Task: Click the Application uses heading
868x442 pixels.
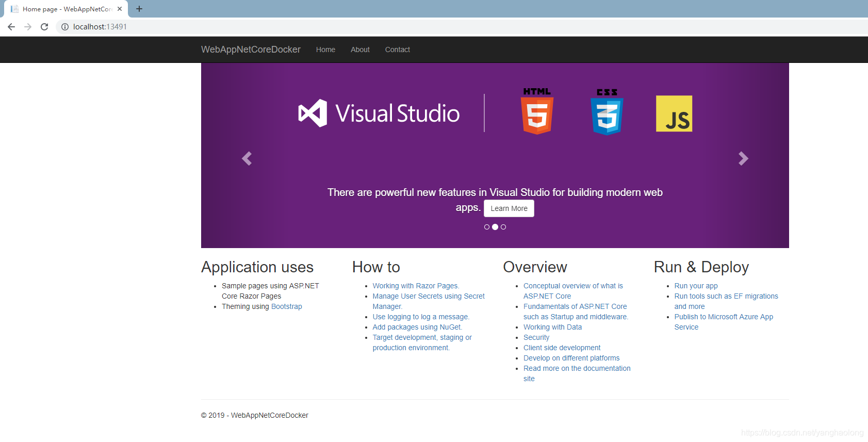Action: [257, 267]
